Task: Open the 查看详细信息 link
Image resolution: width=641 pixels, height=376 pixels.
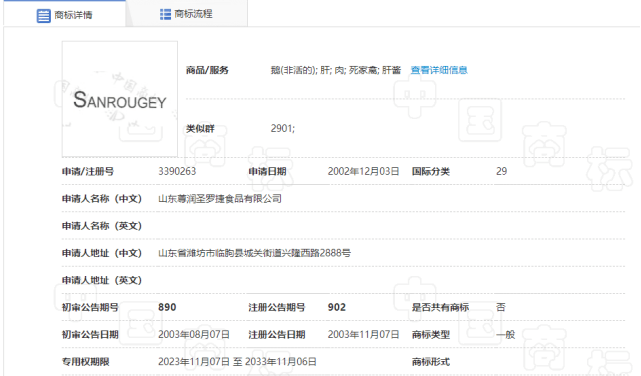Action: tap(439, 70)
